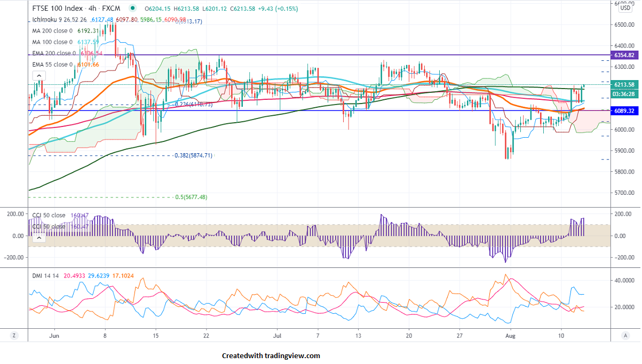This screenshot has width=642, height=364.
Task: Click the DMI value 17.1024
Action: click(124, 276)
